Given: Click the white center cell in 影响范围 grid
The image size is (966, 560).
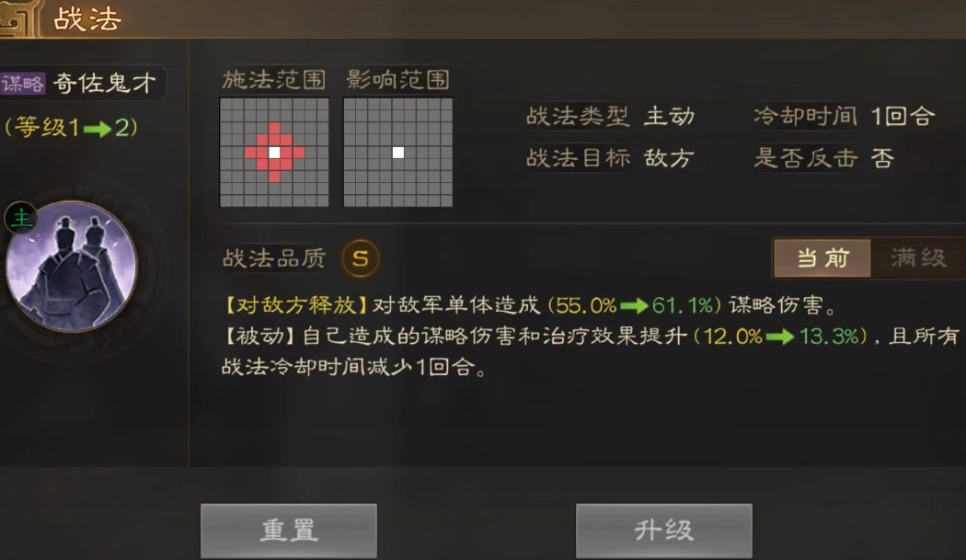Looking at the screenshot, I should [398, 152].
